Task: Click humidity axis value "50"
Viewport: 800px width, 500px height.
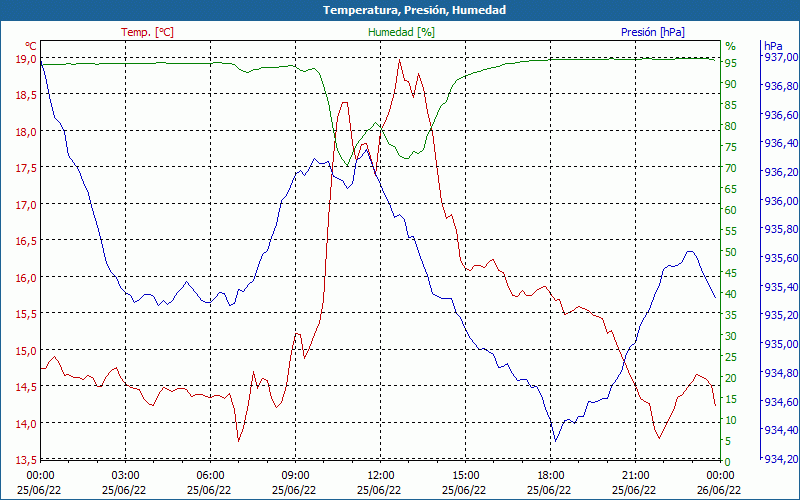Action: 731,252
